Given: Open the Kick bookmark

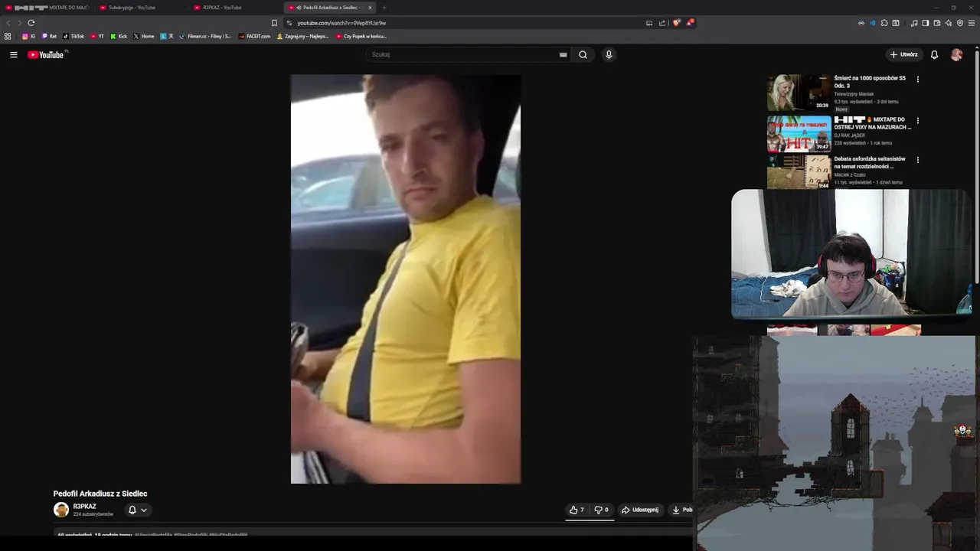Looking at the screenshot, I should tap(119, 36).
